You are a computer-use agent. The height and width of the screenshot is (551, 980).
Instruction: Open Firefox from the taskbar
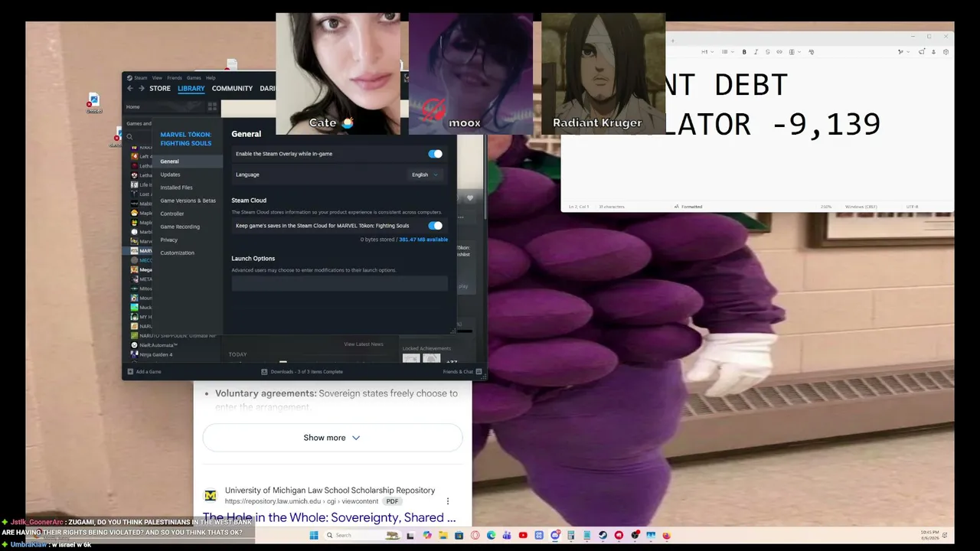click(666, 535)
